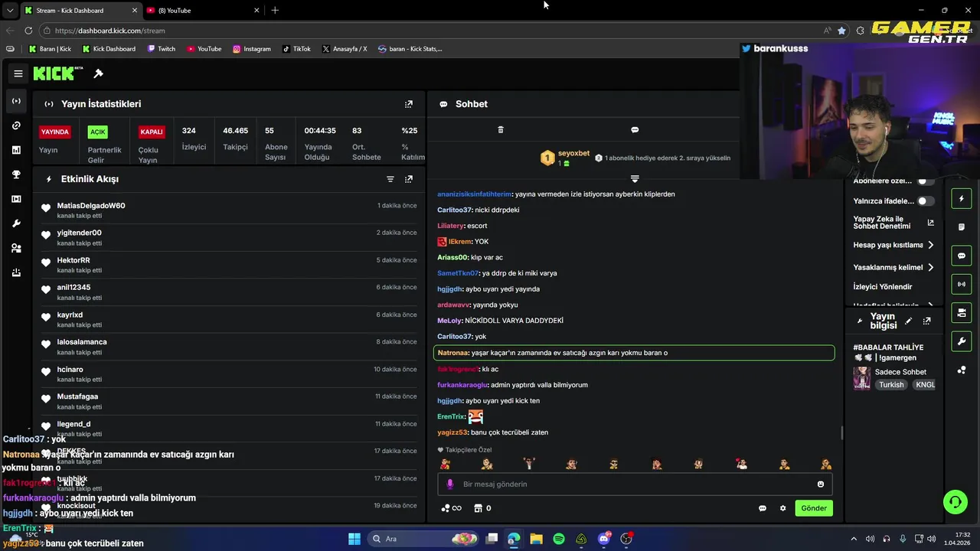Image resolution: width=980 pixels, height=551 pixels.
Task: Open the link icon in left sidebar
Action: pyautogui.click(x=16, y=126)
